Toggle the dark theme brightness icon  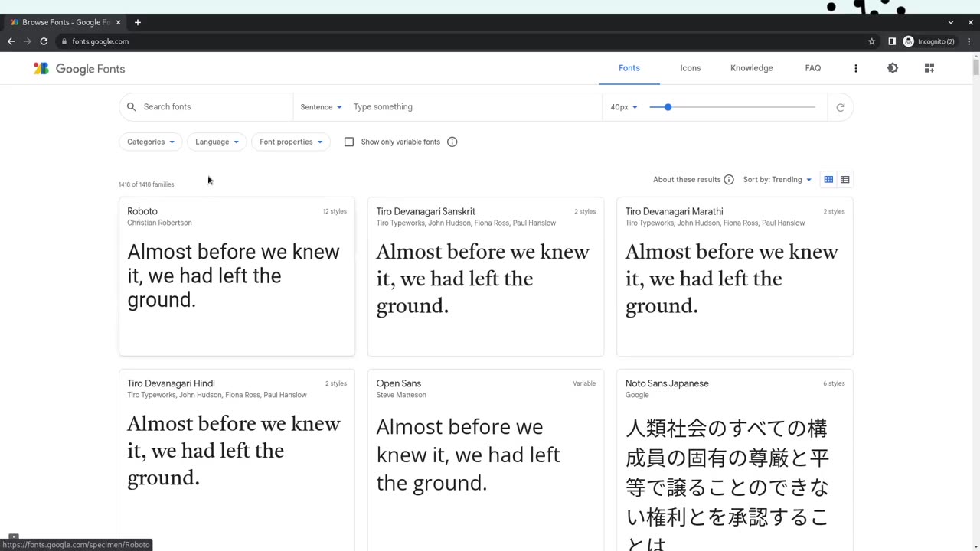pos(892,68)
